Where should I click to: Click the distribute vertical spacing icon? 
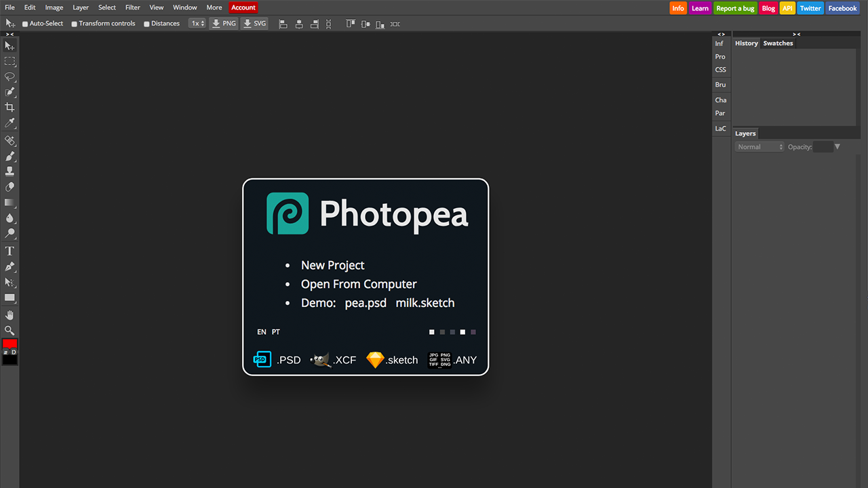tap(329, 24)
